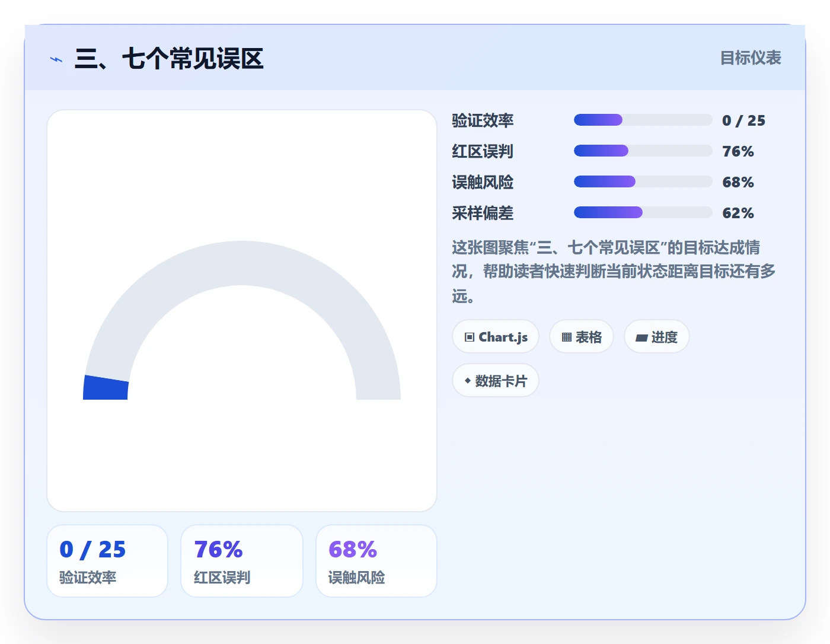Select the 76% 红区误判 stat card
This screenshot has width=830, height=644.
[x=242, y=561]
